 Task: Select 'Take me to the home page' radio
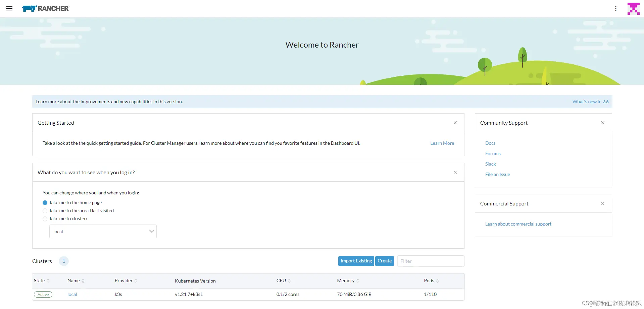pos(45,203)
